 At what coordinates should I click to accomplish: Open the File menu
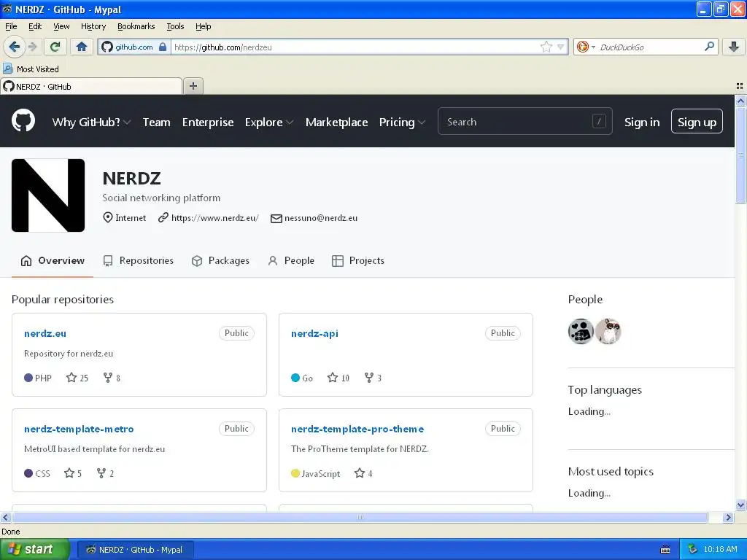click(x=11, y=26)
